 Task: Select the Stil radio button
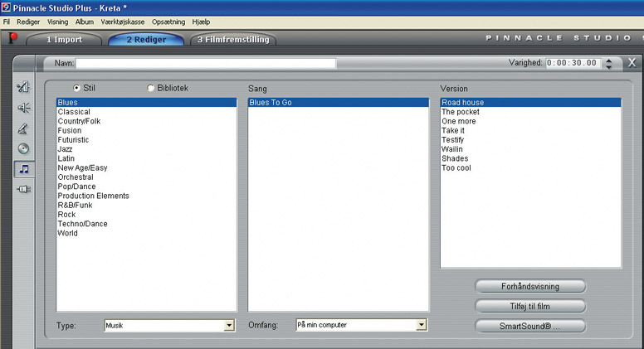(x=77, y=88)
